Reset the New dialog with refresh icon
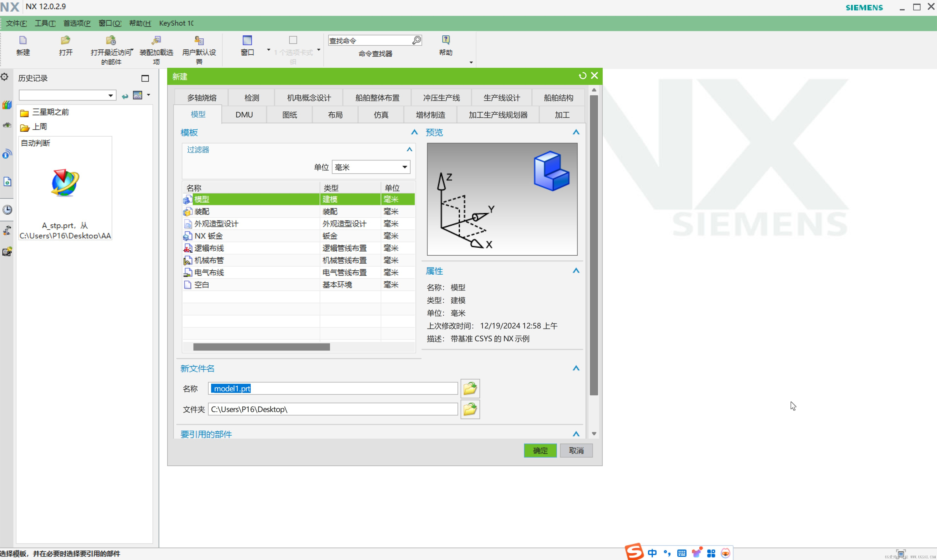Screen dimensions: 937x560 click(x=582, y=76)
